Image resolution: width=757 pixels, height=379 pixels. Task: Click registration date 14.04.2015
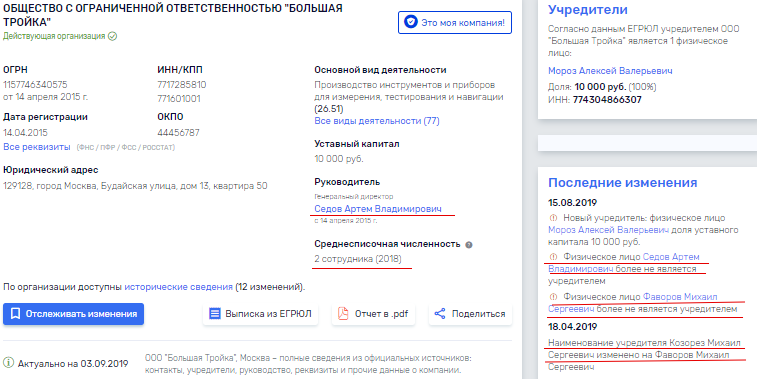pyautogui.click(x=25, y=133)
